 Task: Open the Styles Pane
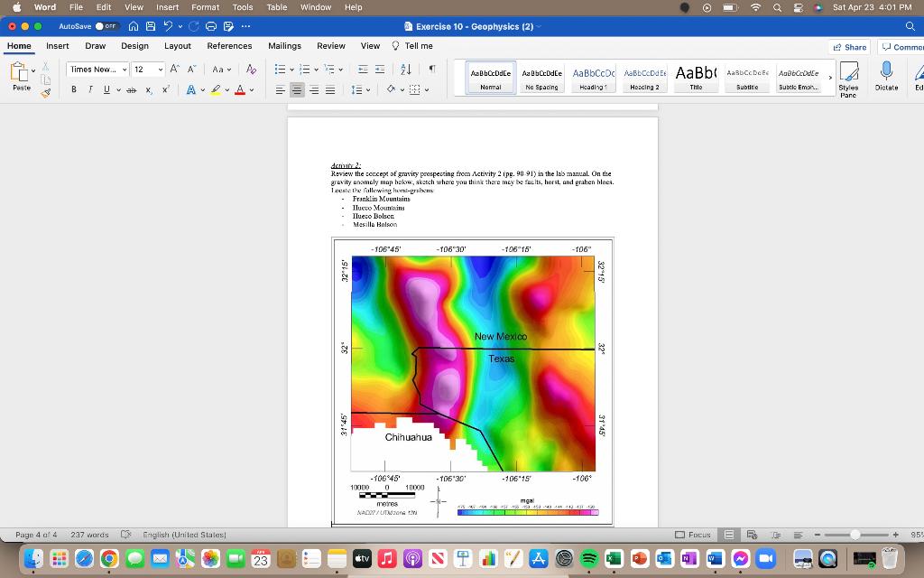pyautogui.click(x=848, y=75)
